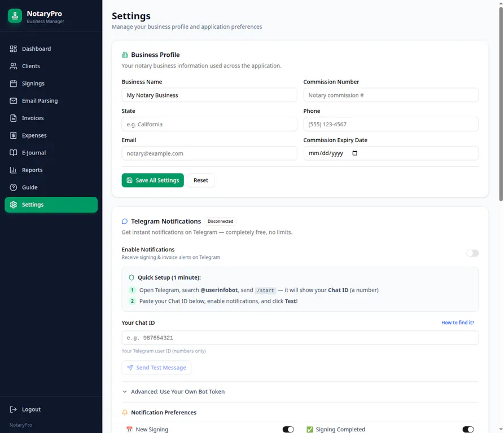Viewport: 504px width, 433px height.
Task: Open the Invoices section
Action: point(51,118)
